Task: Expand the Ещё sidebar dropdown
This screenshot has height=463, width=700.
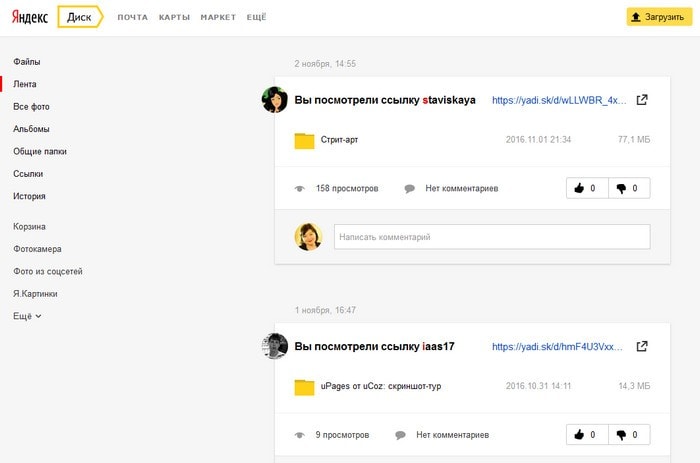Action: tap(27, 316)
